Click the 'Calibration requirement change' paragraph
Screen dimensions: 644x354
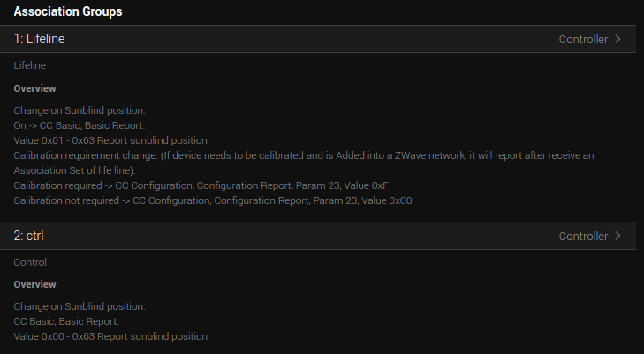point(304,162)
